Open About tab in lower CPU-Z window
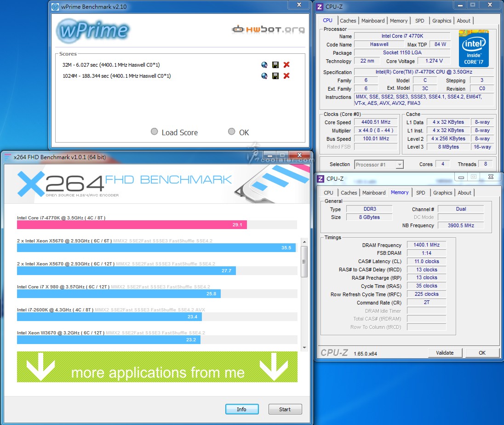 [464, 193]
